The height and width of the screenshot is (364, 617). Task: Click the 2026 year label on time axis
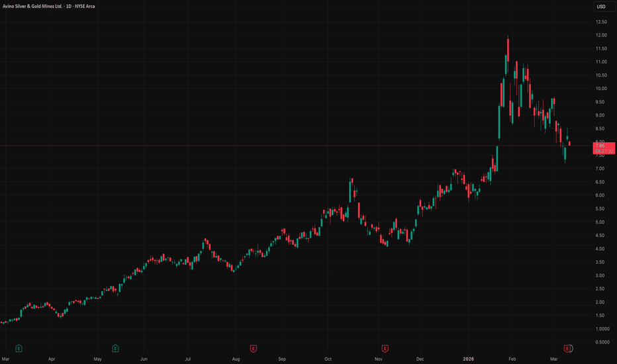coord(468,359)
